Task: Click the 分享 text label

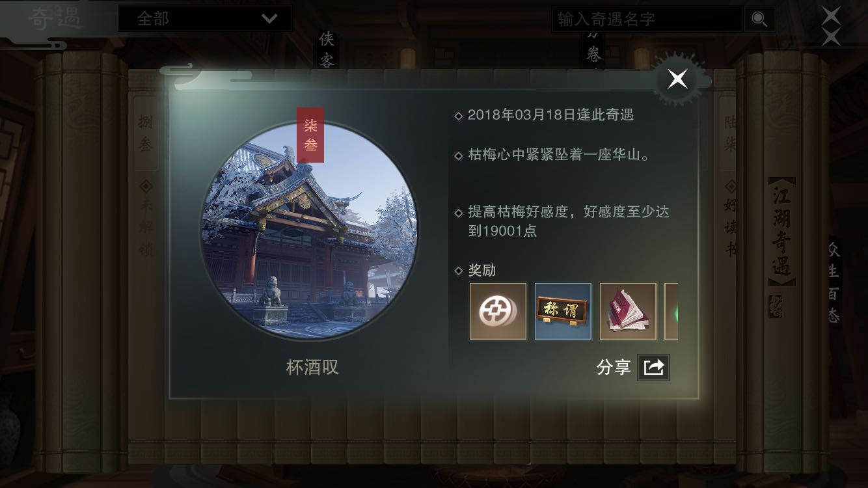Action: coord(614,368)
